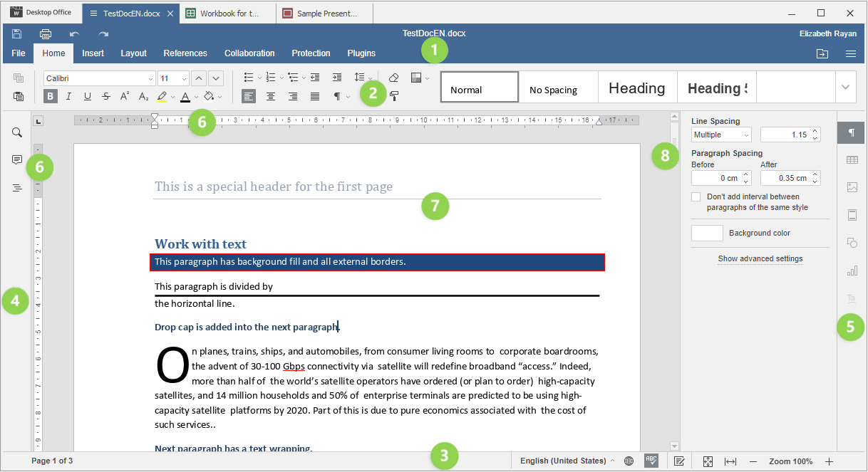Switch to the Insert tab
Screen dimensions: 868x472
click(93, 53)
